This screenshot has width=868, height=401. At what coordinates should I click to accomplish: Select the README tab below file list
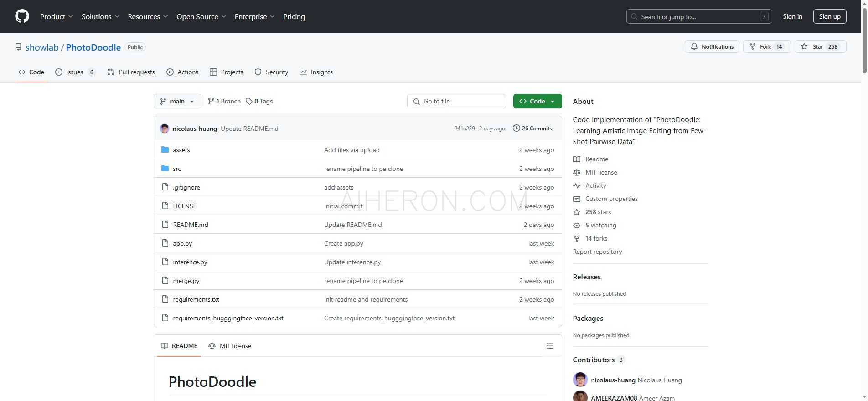(x=179, y=346)
